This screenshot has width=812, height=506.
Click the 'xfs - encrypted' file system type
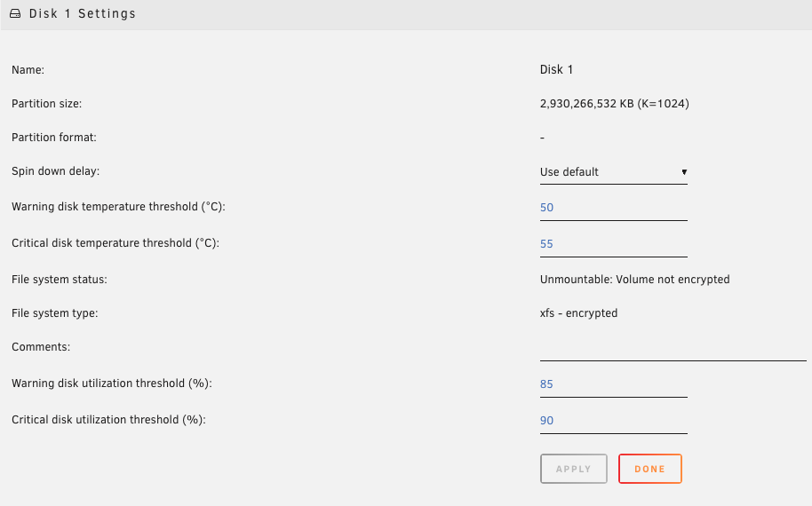tap(578, 313)
